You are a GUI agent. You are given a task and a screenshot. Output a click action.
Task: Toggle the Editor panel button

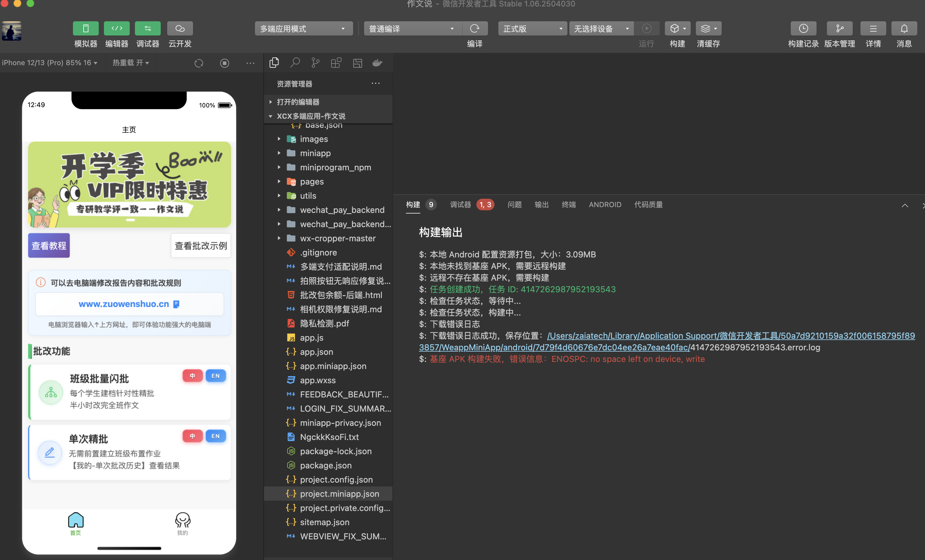(x=117, y=28)
